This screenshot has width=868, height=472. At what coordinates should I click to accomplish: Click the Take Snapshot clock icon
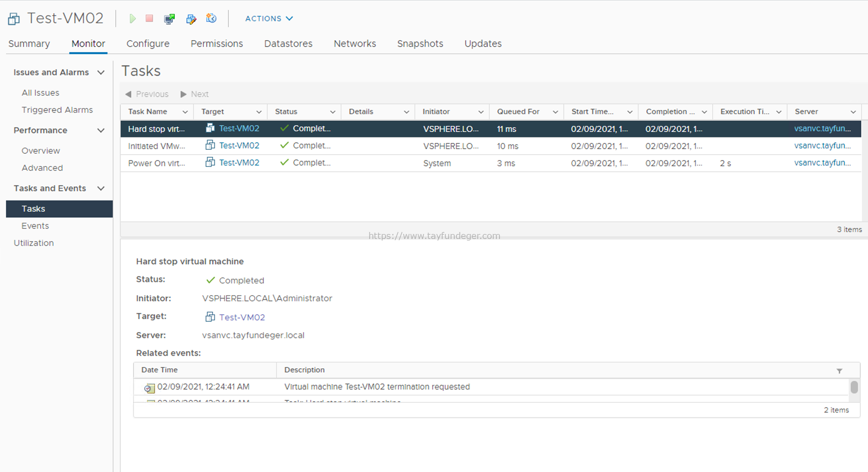[x=211, y=18]
